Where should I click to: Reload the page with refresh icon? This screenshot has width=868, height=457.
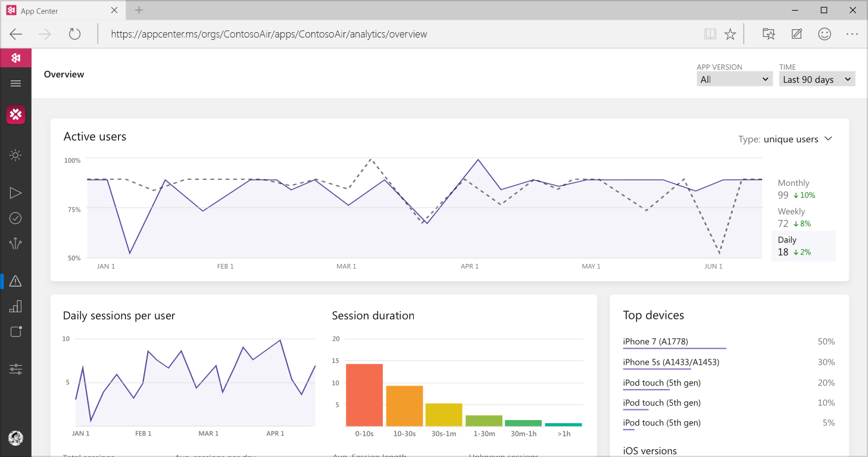tap(74, 34)
